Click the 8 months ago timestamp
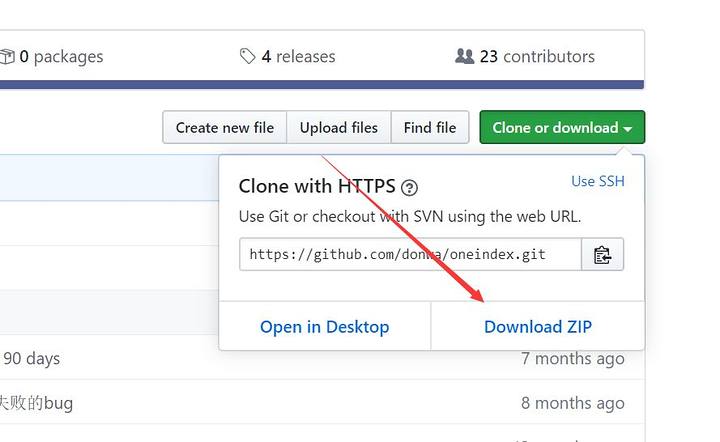The width and height of the screenshot is (720, 442). point(572,404)
